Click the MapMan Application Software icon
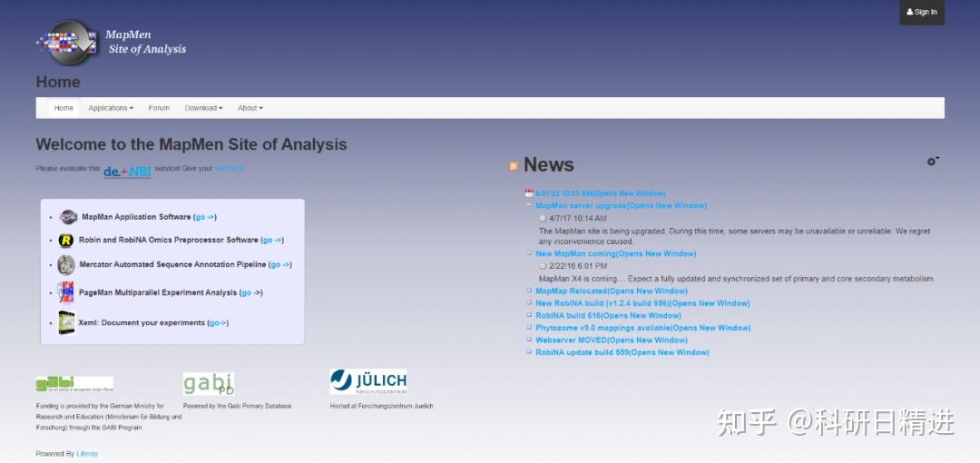The height and width of the screenshot is (463, 980). click(68, 217)
